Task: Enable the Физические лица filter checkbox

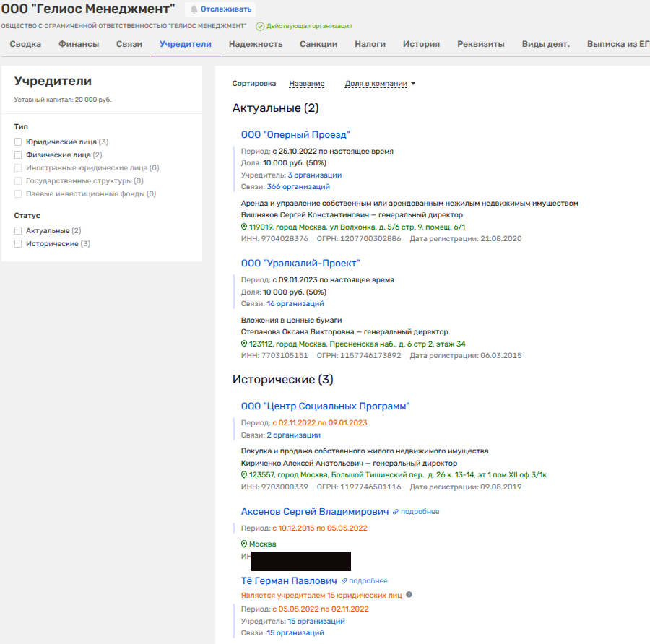Action: 19,155
